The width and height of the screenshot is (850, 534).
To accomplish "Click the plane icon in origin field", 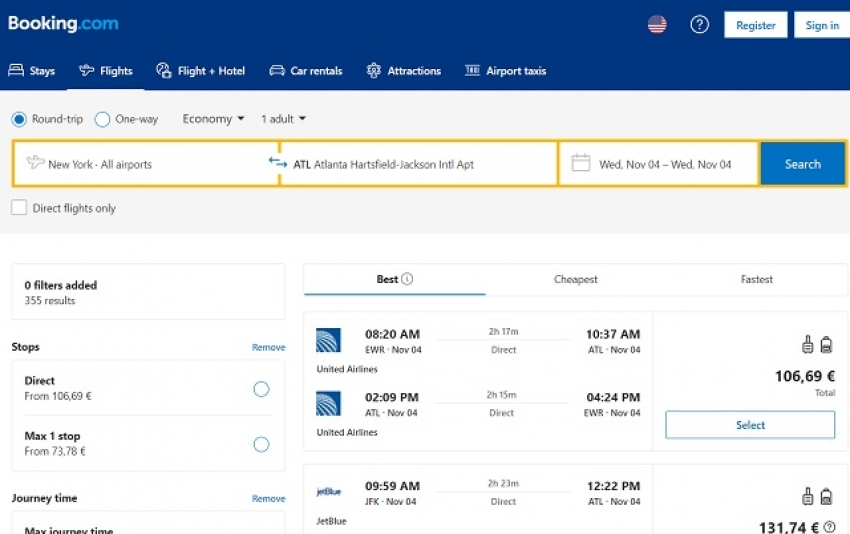I will click(x=35, y=162).
